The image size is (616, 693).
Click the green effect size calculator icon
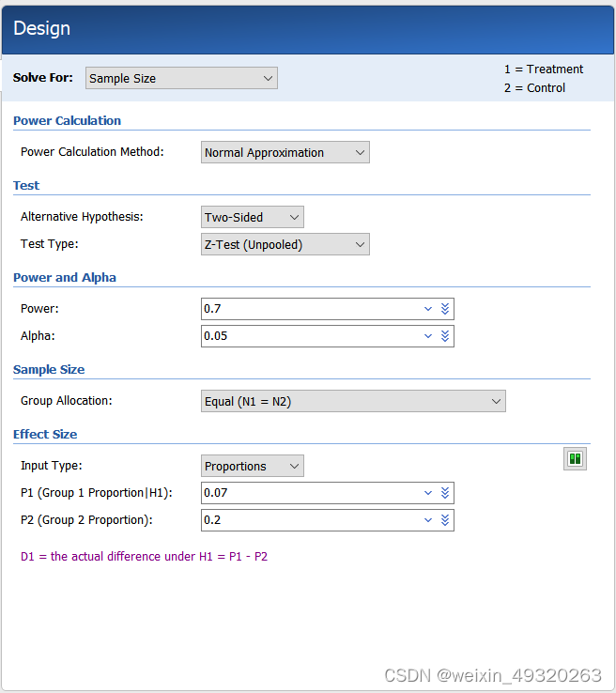tap(575, 459)
